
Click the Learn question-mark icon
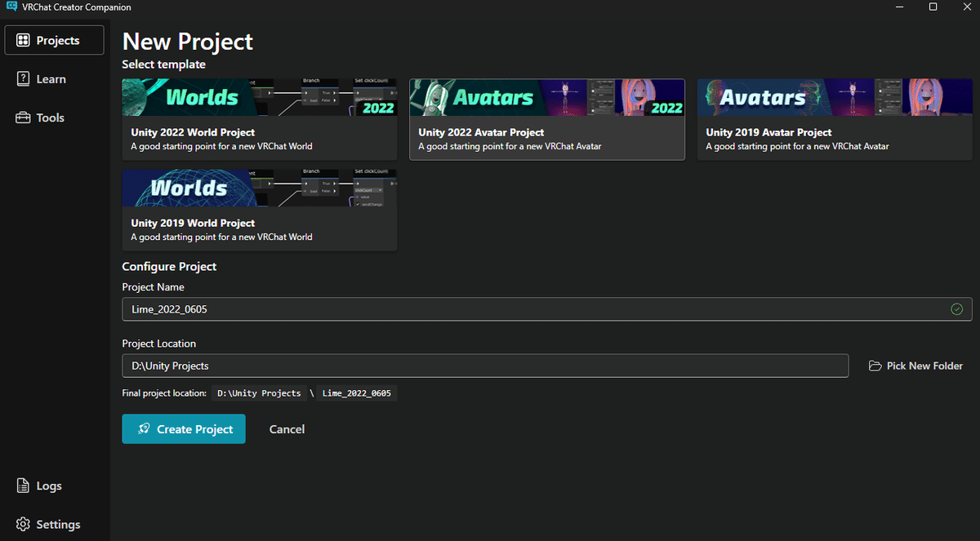pos(23,79)
